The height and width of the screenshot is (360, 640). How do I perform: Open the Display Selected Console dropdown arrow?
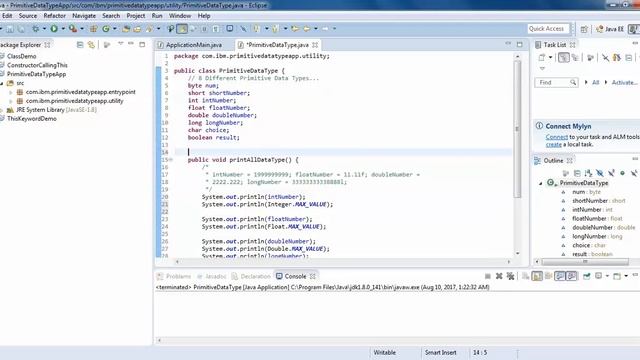607,276
